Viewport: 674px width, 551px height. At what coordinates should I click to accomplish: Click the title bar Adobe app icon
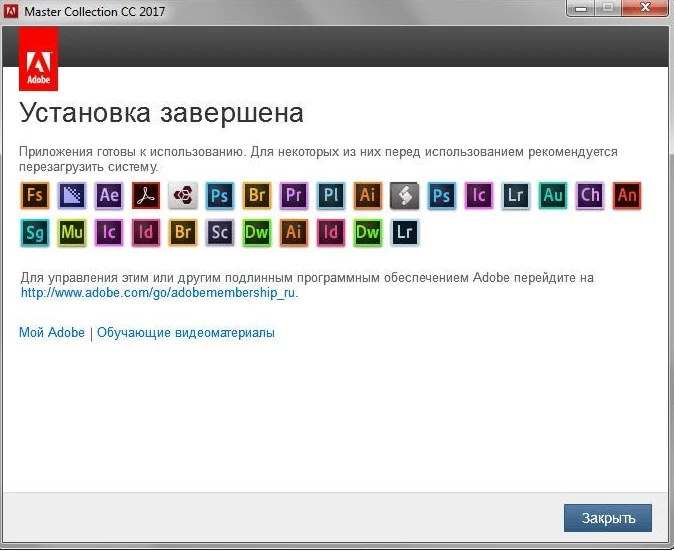10,11
